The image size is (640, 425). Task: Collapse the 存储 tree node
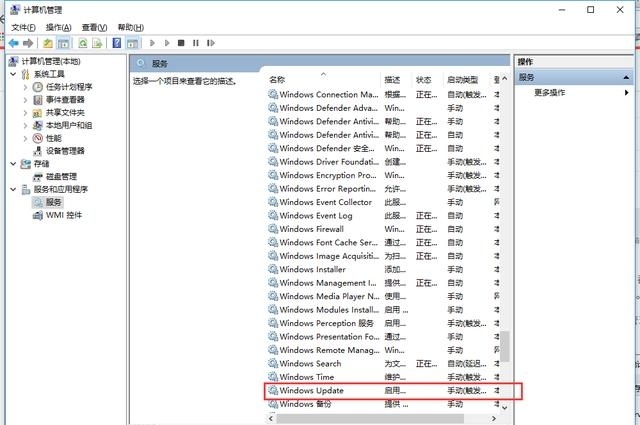[13, 164]
